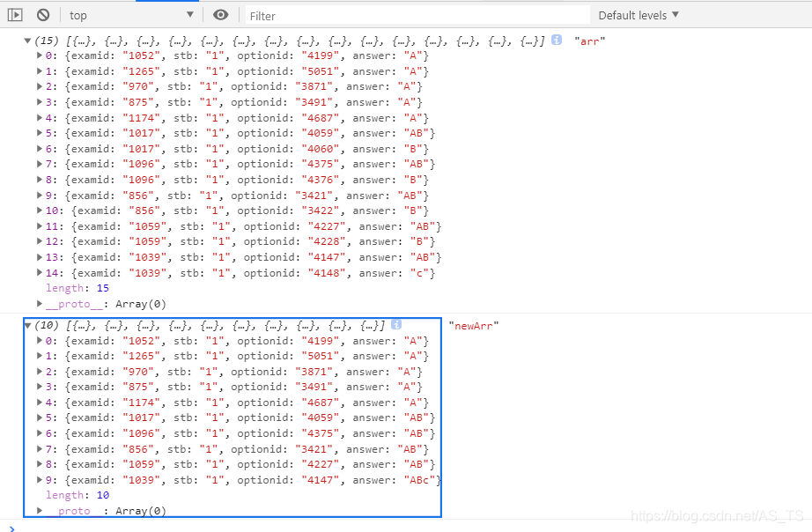
Task: Click the "arr" string label
Action: [x=589, y=41]
